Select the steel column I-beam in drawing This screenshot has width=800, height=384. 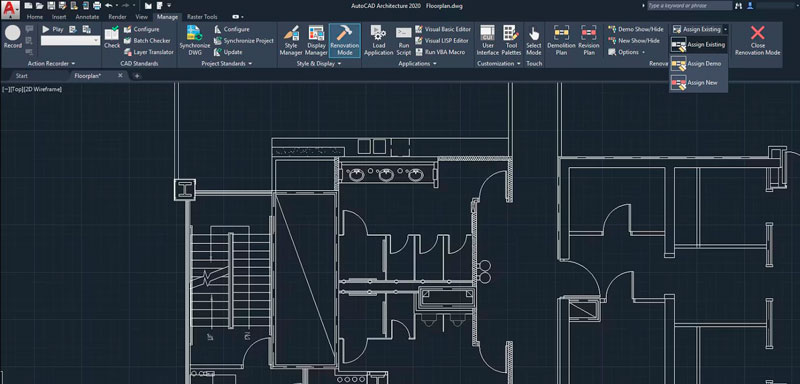click(x=185, y=190)
